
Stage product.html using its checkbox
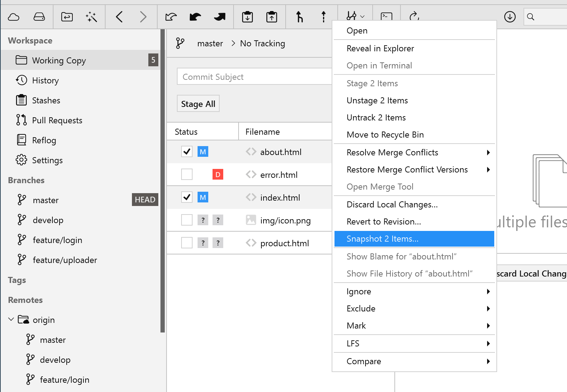click(187, 243)
